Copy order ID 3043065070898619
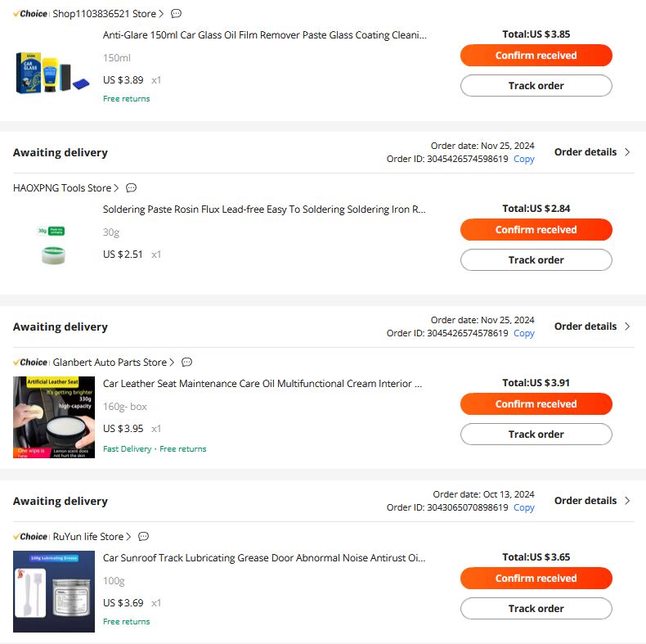 point(523,507)
